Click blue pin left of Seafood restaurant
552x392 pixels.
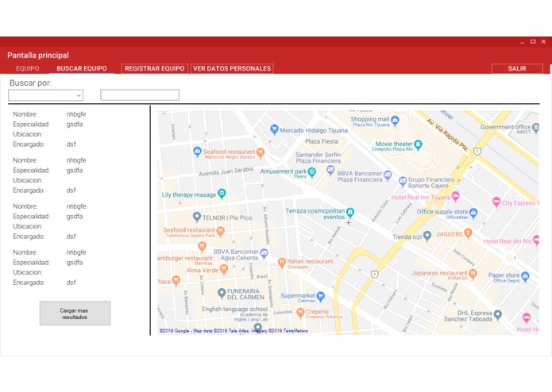(198, 152)
